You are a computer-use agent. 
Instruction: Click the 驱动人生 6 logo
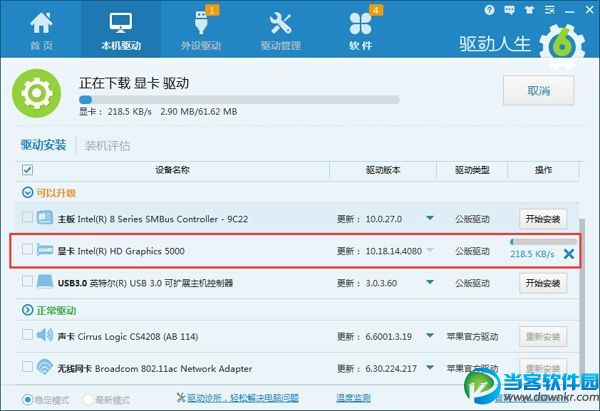pos(522,44)
